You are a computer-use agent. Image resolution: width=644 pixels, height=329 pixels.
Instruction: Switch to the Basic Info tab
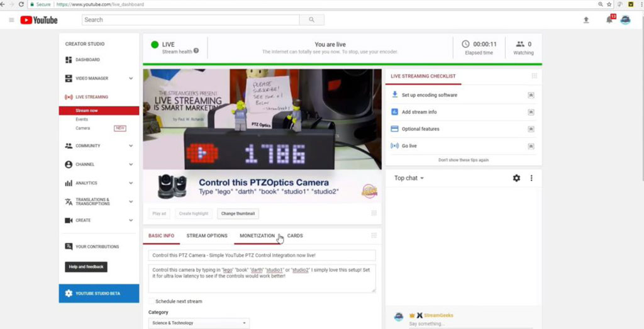[162, 236]
